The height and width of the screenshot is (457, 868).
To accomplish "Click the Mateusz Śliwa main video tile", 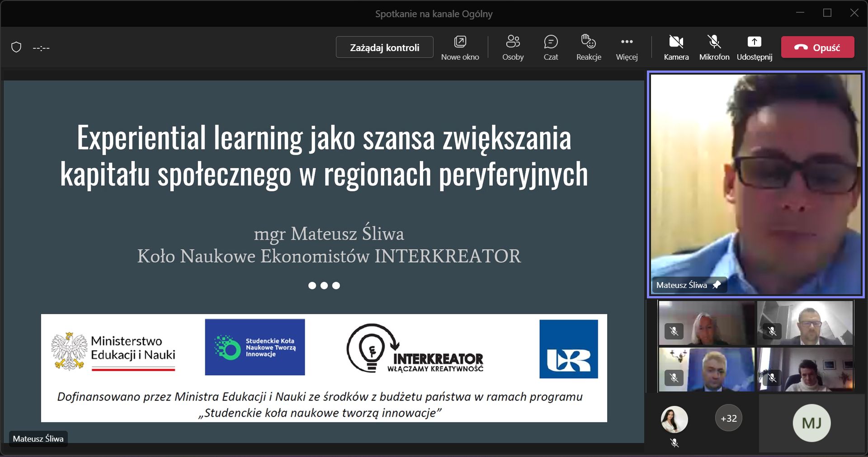I will tap(755, 181).
